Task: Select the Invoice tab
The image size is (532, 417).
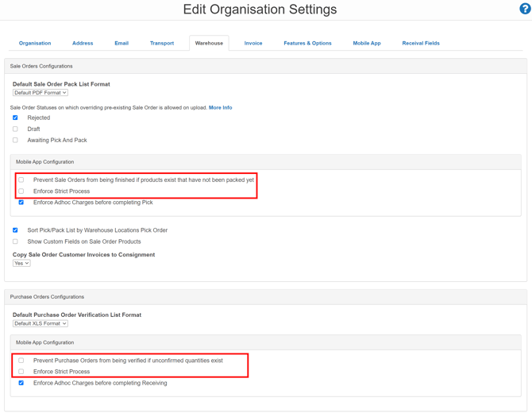Action: 253,43
